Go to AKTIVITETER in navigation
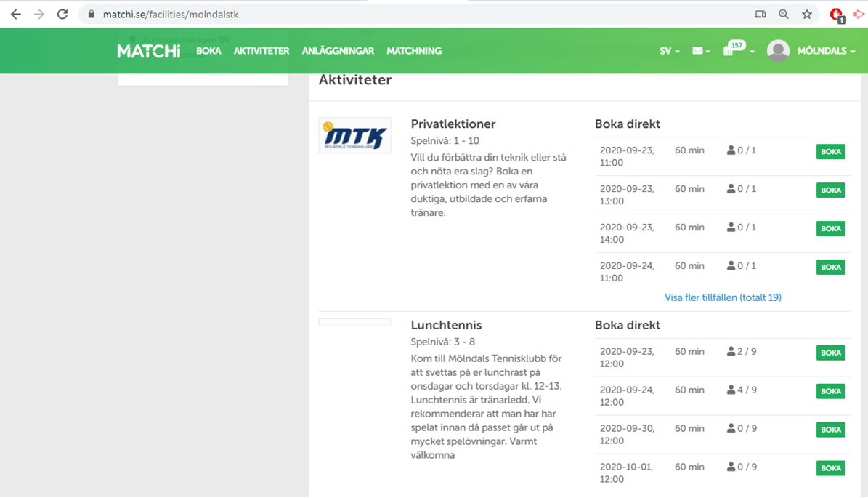 tap(261, 51)
